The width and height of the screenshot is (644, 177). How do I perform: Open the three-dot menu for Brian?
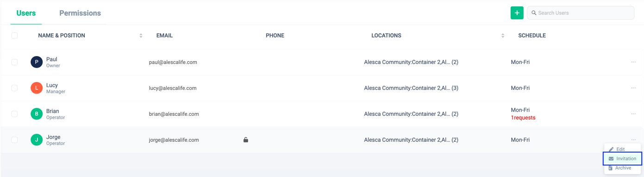coord(633,114)
